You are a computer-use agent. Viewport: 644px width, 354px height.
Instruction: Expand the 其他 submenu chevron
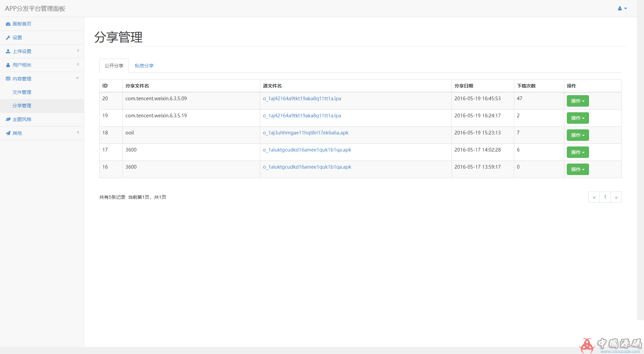tap(78, 132)
